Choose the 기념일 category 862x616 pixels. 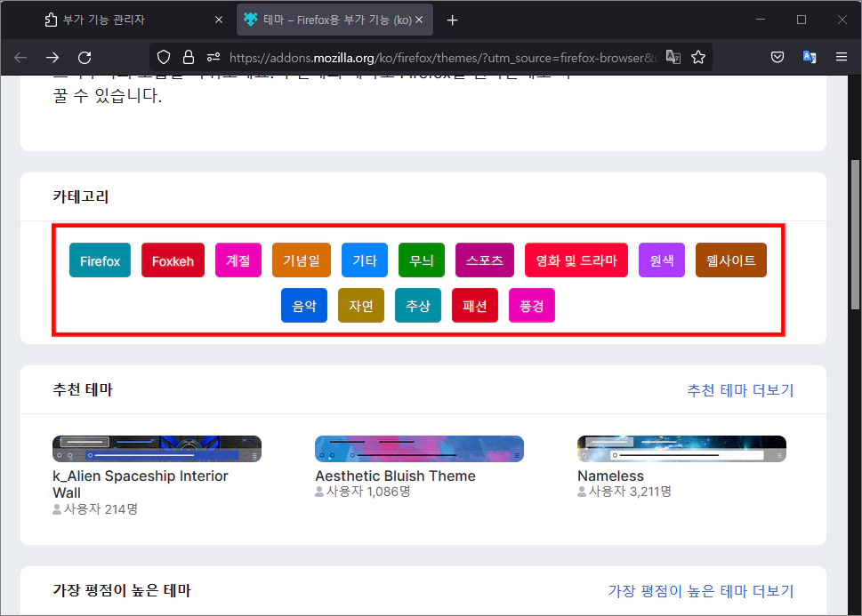pos(302,260)
